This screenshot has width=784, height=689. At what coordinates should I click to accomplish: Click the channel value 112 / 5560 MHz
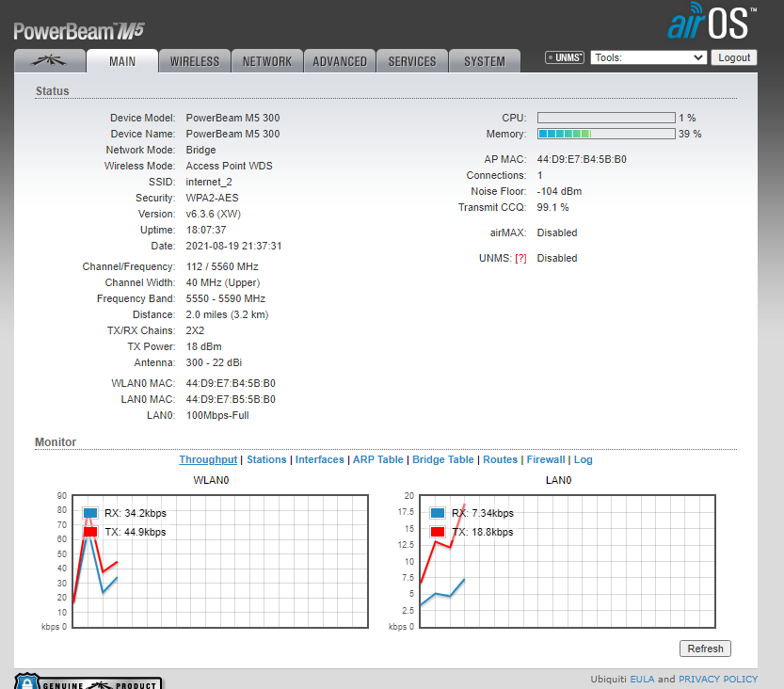(222, 266)
